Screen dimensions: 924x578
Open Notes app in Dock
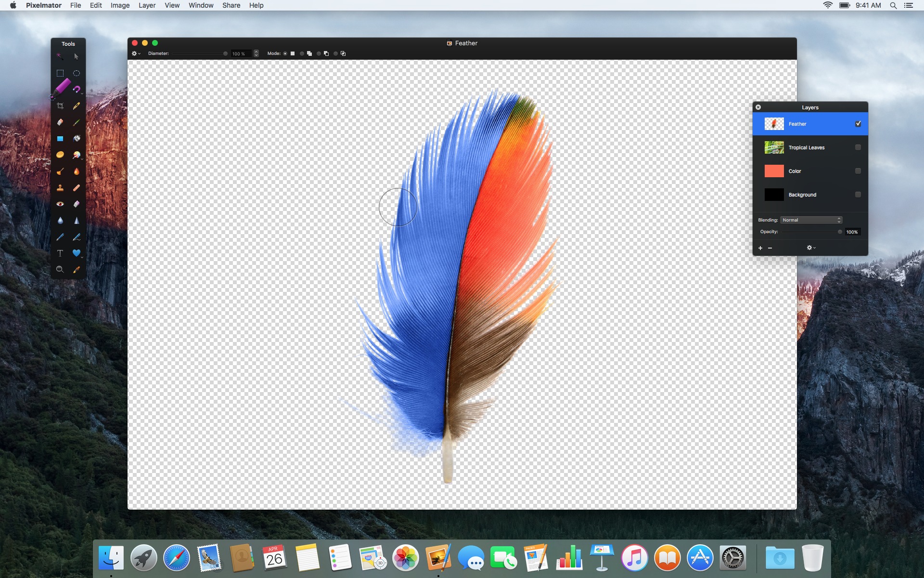[x=307, y=558]
